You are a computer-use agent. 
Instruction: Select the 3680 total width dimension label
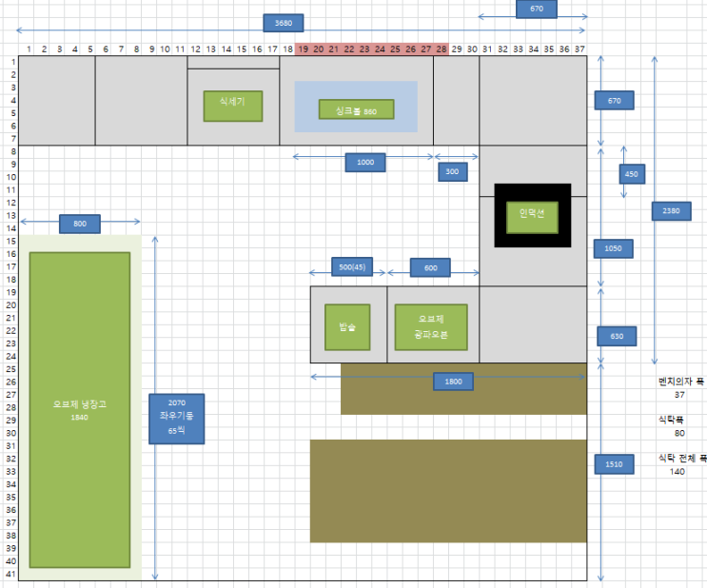coord(284,23)
